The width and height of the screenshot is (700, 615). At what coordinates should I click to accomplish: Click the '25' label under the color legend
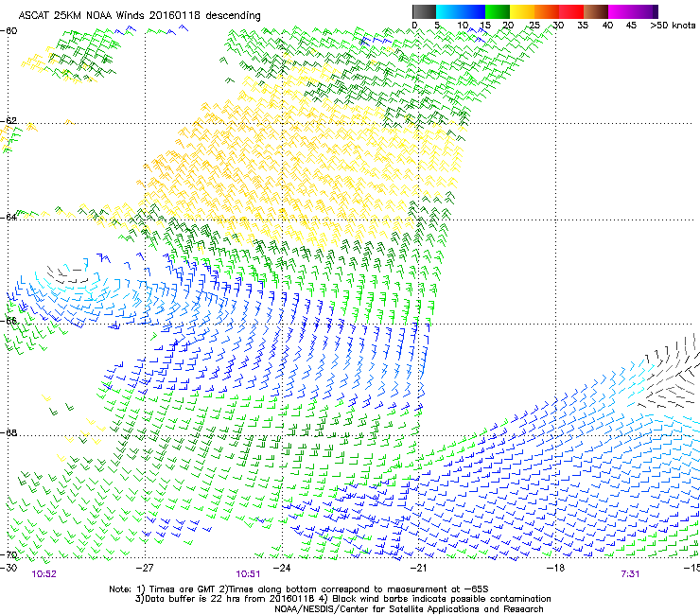(534, 26)
